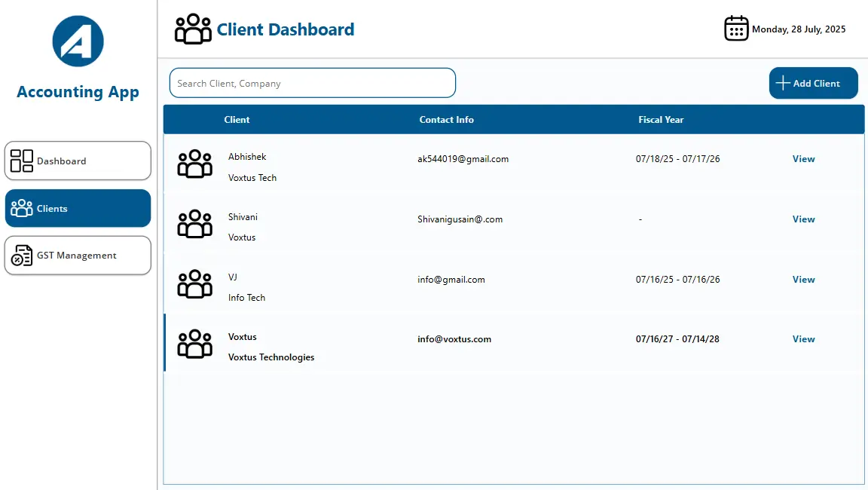
Task: Click the group icon in Abhishek row
Action: [x=195, y=164]
